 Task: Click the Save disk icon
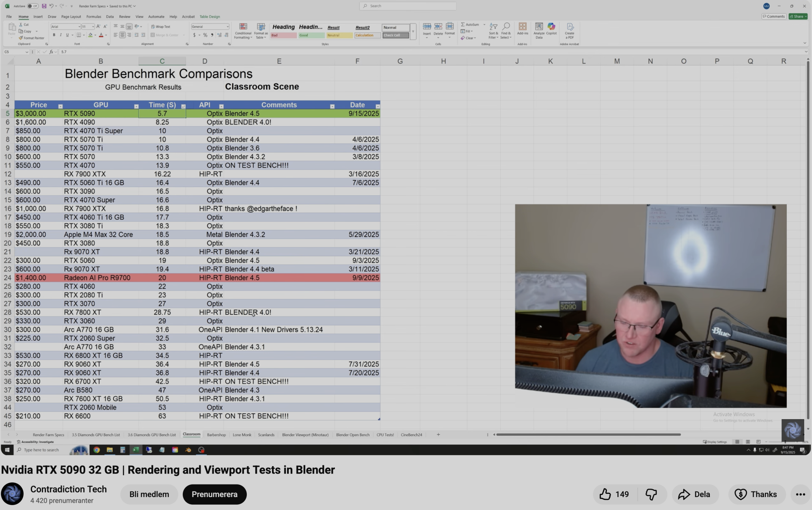click(44, 6)
